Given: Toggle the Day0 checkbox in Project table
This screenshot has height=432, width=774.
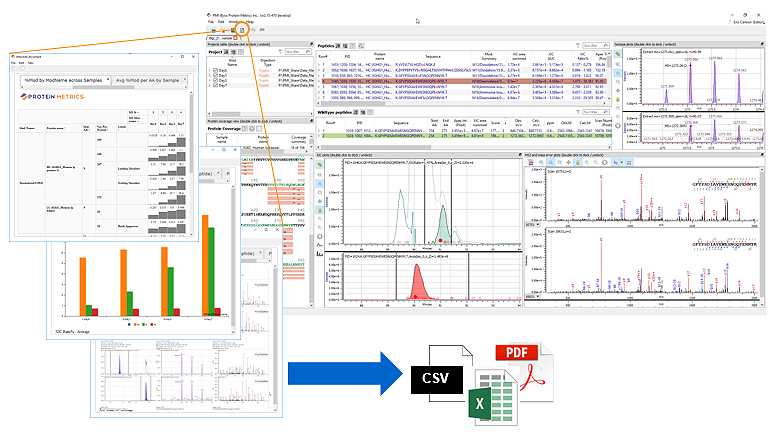Looking at the screenshot, I should [x=215, y=71].
